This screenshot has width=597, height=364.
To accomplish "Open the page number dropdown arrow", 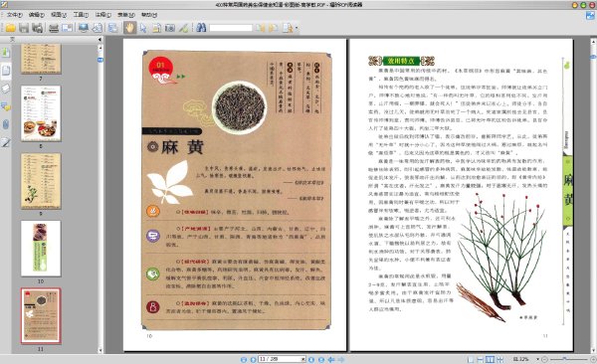I will click(303, 359).
